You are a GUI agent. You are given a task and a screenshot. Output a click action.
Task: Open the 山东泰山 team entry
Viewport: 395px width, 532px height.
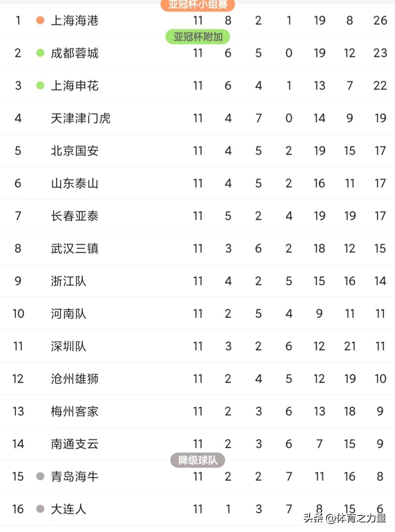coord(75,183)
